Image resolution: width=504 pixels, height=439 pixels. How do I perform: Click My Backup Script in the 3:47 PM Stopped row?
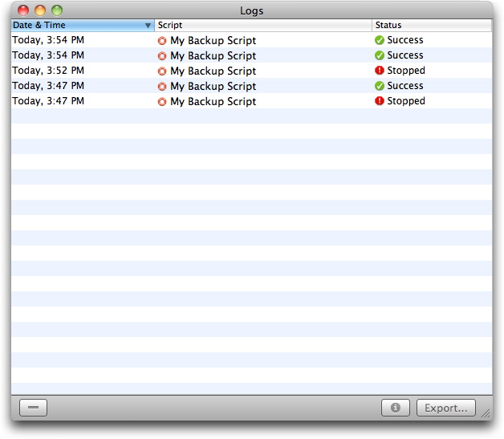point(213,102)
